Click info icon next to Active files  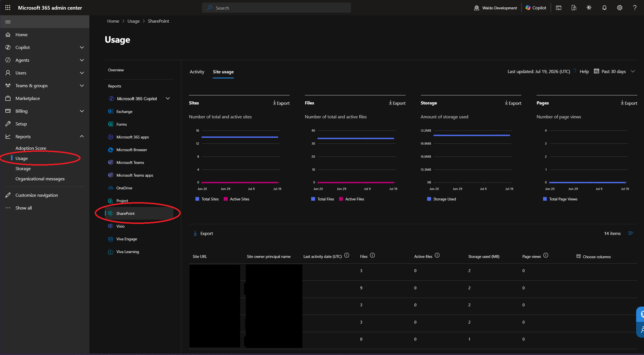(437, 255)
